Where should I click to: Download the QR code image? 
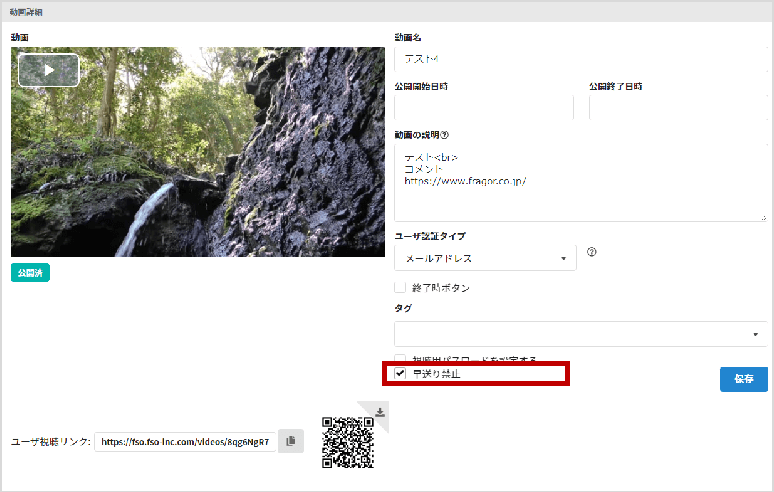click(380, 411)
